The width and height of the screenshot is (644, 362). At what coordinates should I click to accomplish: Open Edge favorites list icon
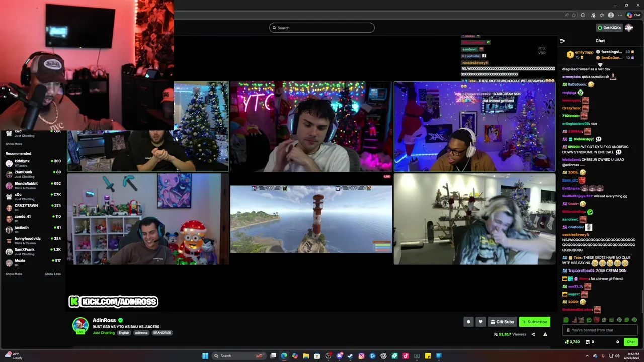click(602, 15)
